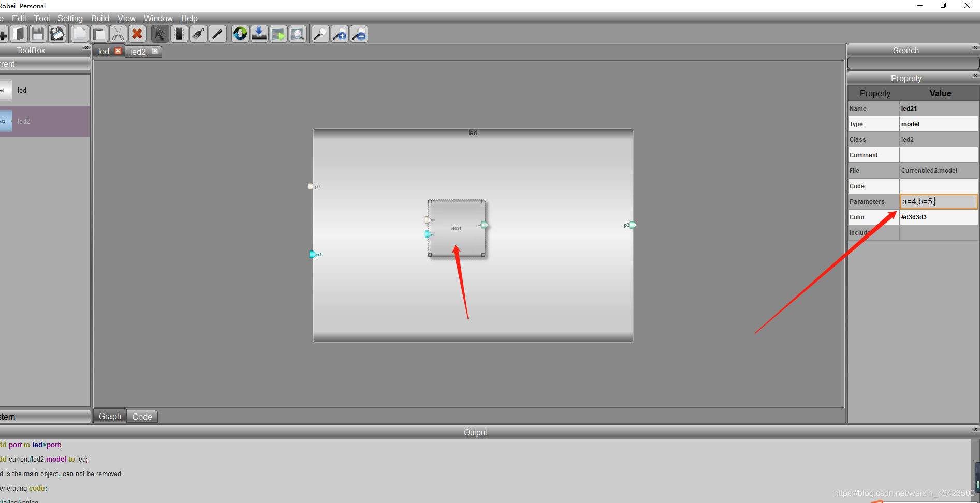This screenshot has width=980, height=503.
Task: Select the add module chip tool
Action: coord(179,34)
